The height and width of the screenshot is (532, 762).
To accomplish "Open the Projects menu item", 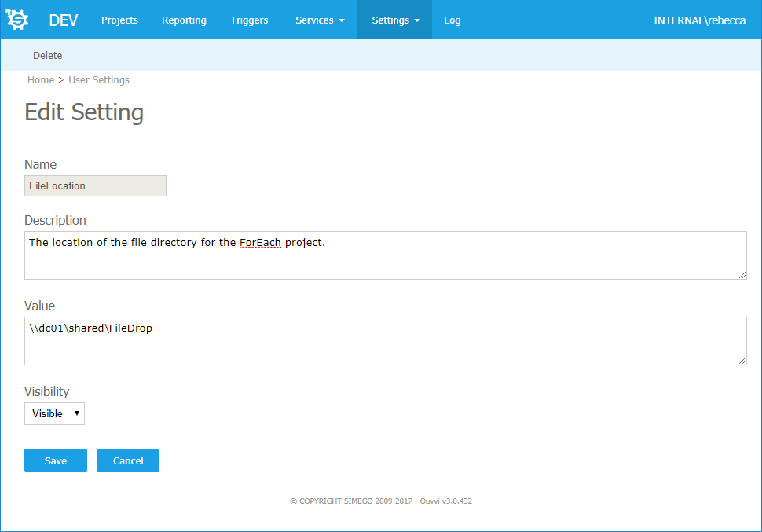I will pos(119,20).
